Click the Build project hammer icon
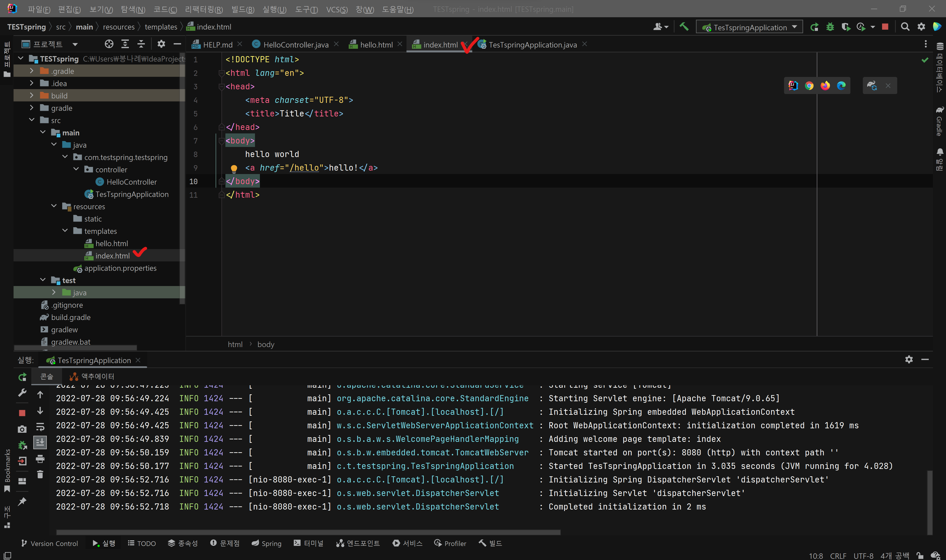The image size is (946, 560). tap(684, 27)
